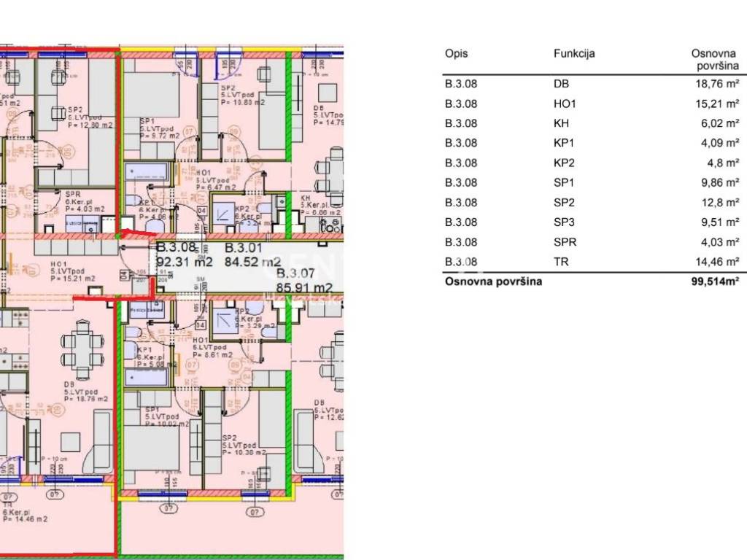
Task: Click the SPR function cell in the table
Action: click(x=564, y=242)
